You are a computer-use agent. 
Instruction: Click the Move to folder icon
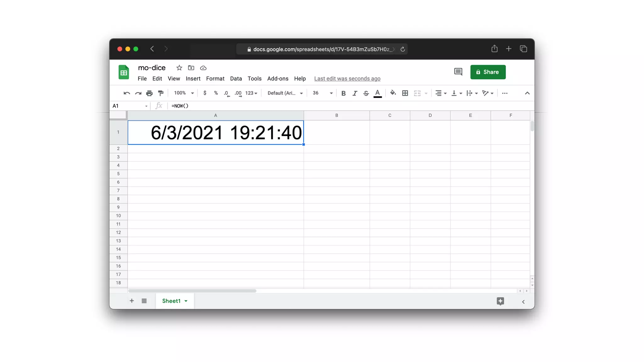click(191, 68)
